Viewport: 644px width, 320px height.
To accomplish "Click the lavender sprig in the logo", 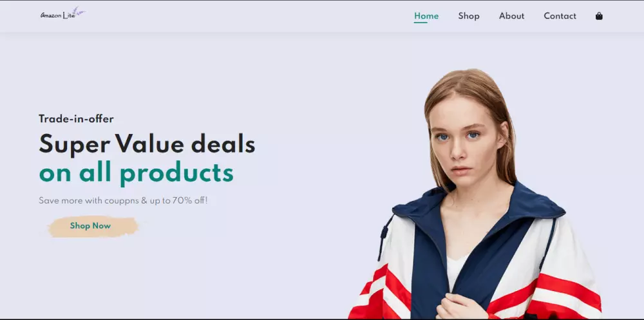I will [79, 11].
